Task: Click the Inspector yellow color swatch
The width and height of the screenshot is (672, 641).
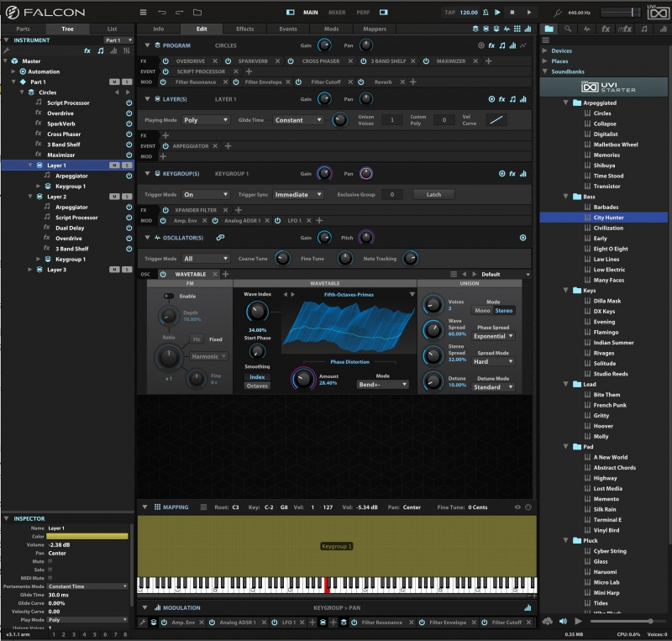Action: click(87, 536)
